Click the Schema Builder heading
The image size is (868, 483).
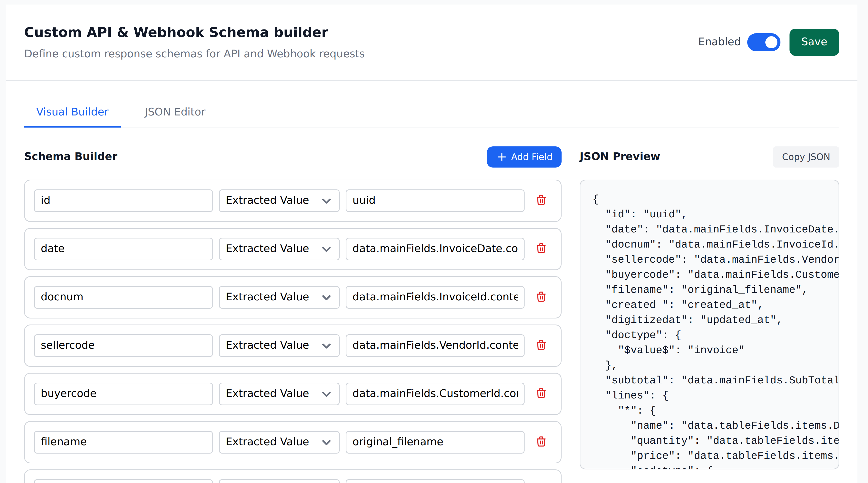click(x=71, y=156)
